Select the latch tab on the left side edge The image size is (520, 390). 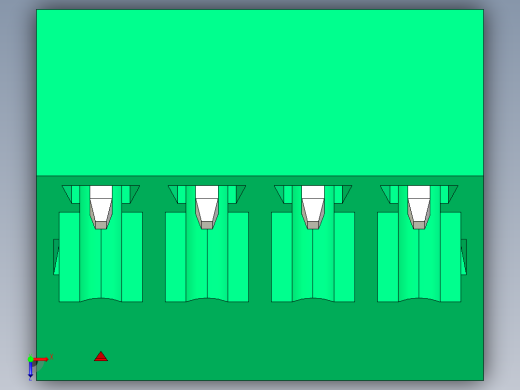tap(56, 257)
